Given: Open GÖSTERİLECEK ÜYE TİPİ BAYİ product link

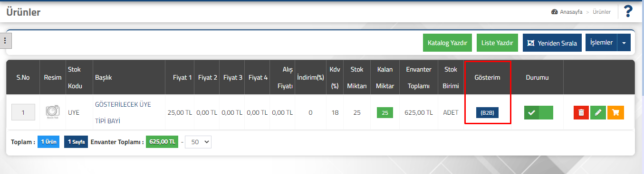Looking at the screenshot, I should pyautogui.click(x=123, y=112).
